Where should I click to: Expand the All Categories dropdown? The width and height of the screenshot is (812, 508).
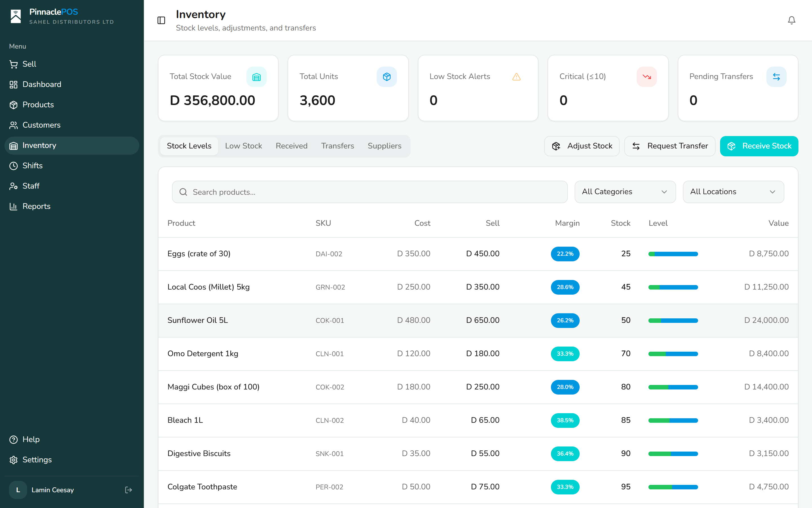point(625,192)
